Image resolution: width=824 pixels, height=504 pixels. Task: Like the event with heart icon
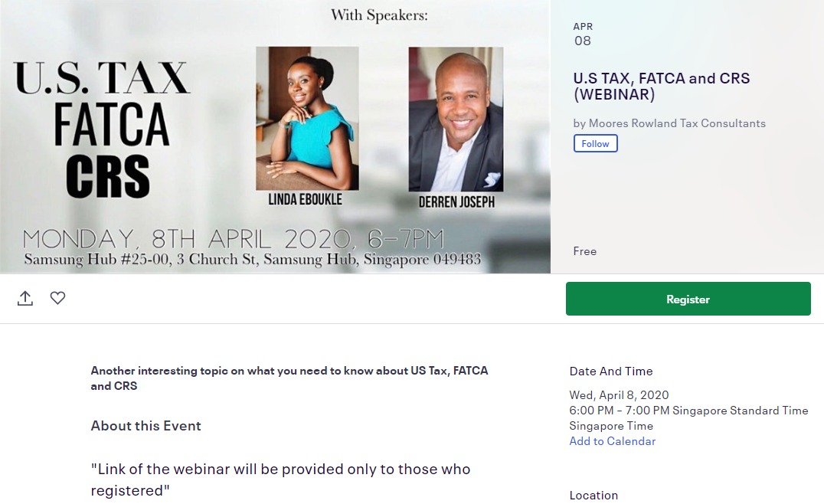click(57, 298)
